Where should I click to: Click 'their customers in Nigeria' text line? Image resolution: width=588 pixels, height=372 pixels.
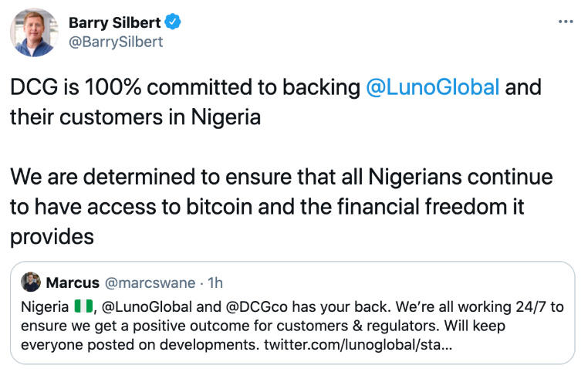click(x=135, y=117)
